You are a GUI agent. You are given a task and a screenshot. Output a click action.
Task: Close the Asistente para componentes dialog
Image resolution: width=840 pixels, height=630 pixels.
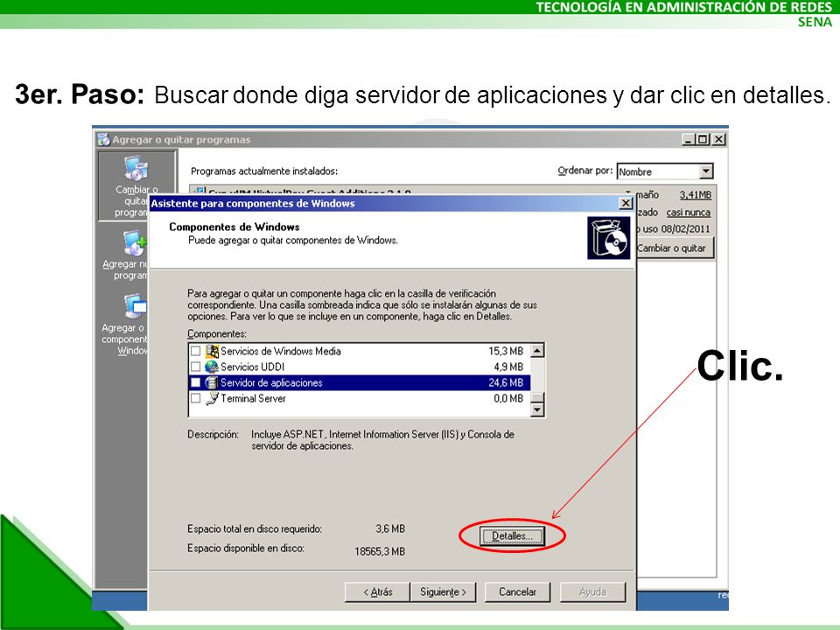[x=625, y=204]
